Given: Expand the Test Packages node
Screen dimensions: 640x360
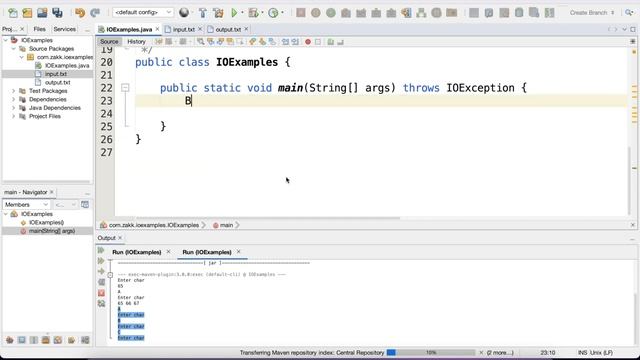Looking at the screenshot, I should click(x=13, y=91).
